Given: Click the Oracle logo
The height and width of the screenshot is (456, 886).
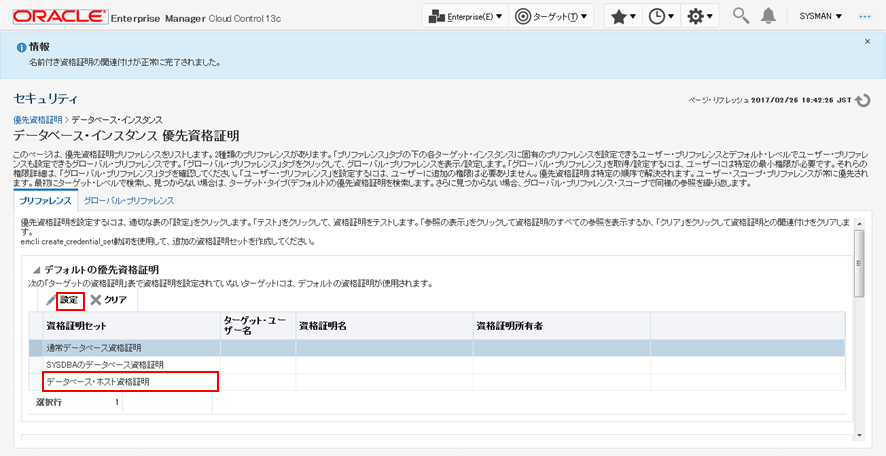Looking at the screenshot, I should pyautogui.click(x=59, y=17).
